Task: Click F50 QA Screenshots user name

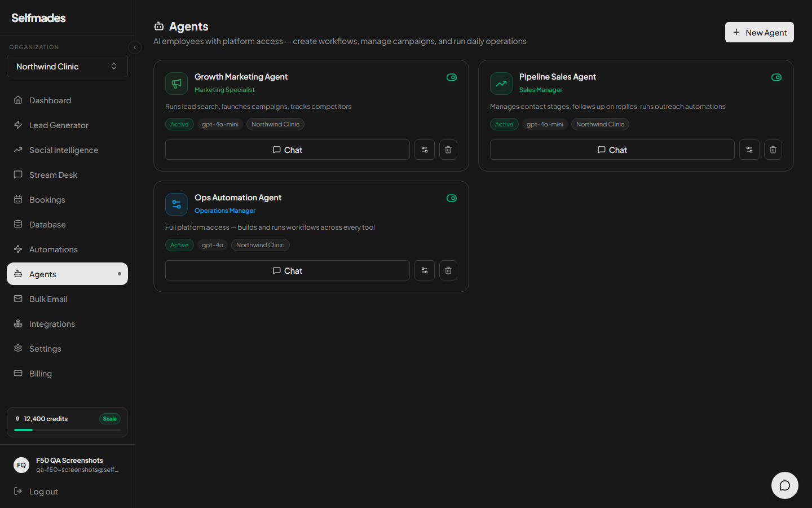Action: click(x=69, y=461)
